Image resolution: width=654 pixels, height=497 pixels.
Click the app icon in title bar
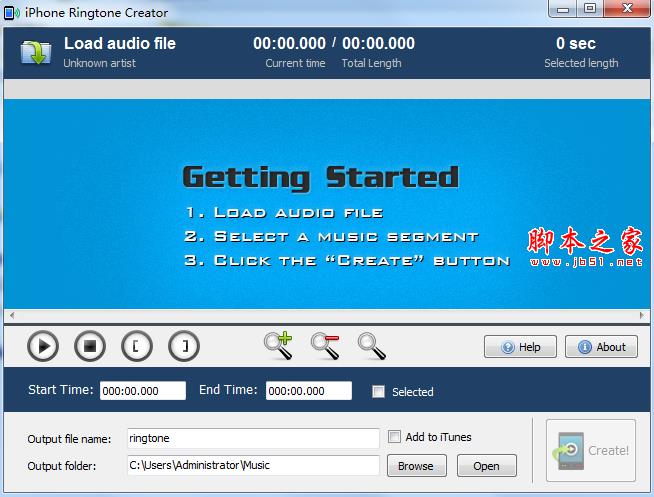pos(11,13)
